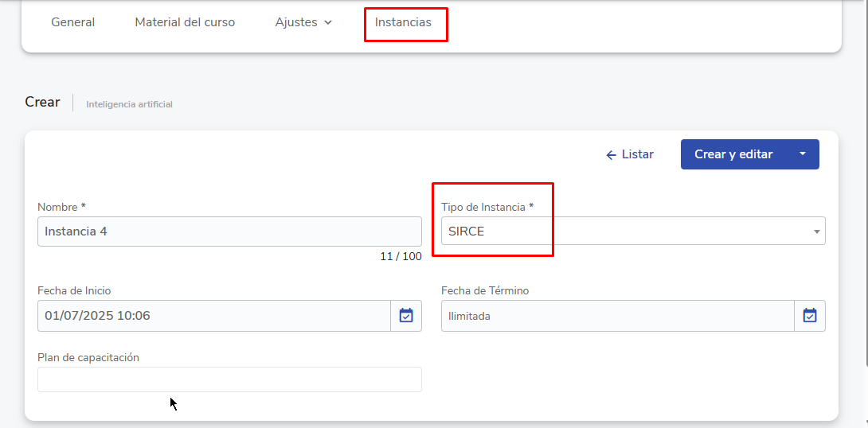The image size is (868, 428).
Task: Switch to the General tab
Action: click(73, 22)
